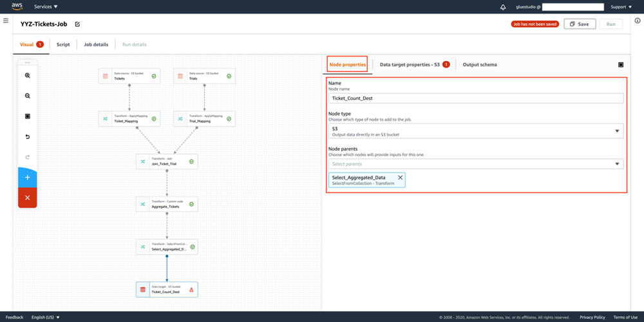This screenshot has width=644, height=322.
Task: Open the Node properties tab
Action: tap(348, 64)
